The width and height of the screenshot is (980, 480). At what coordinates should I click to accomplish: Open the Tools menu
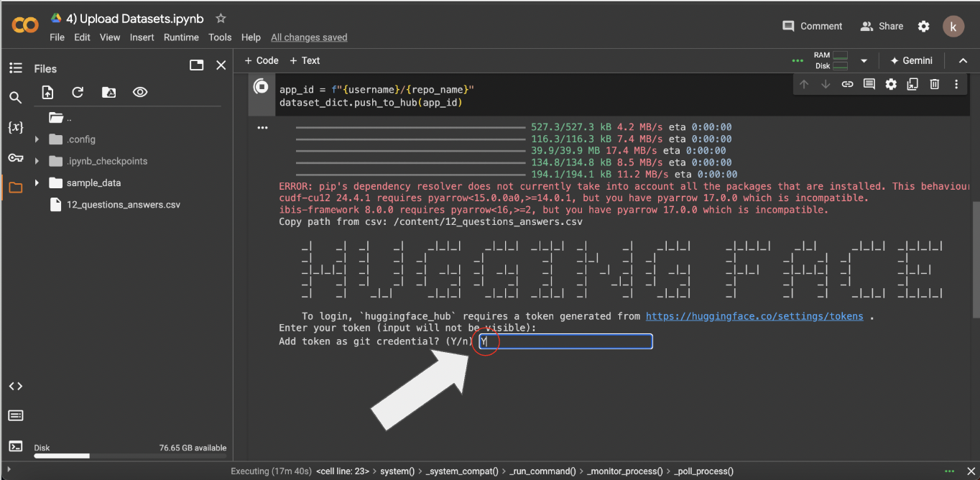coord(220,37)
